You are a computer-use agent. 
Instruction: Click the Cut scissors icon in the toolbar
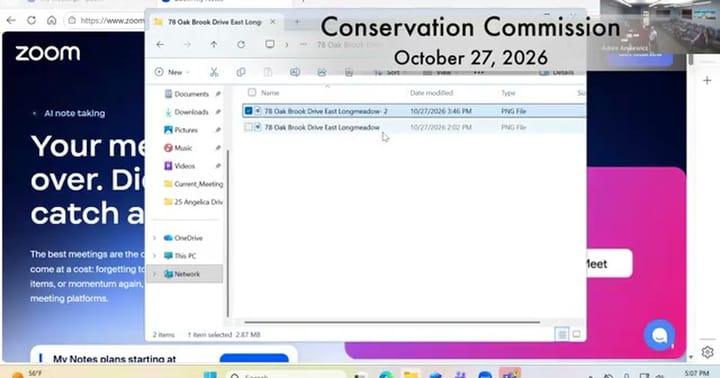[x=214, y=72]
